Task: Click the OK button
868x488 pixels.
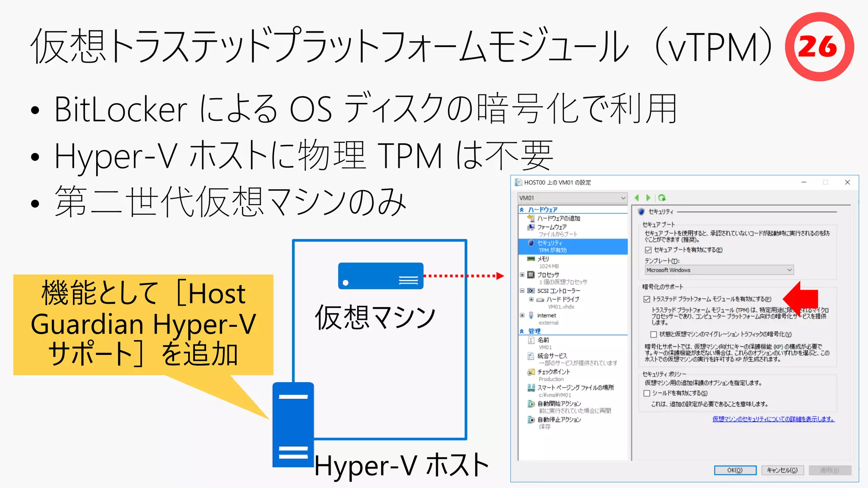Action: [x=735, y=470]
